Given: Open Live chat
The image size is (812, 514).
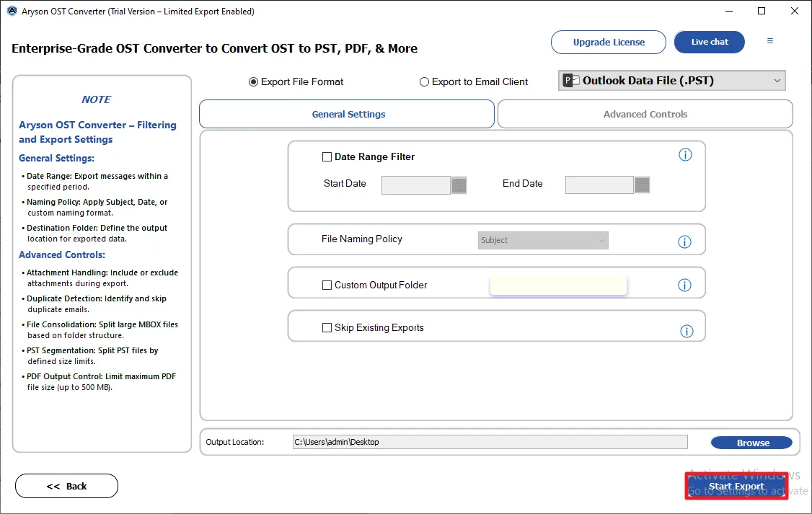Looking at the screenshot, I should point(710,42).
